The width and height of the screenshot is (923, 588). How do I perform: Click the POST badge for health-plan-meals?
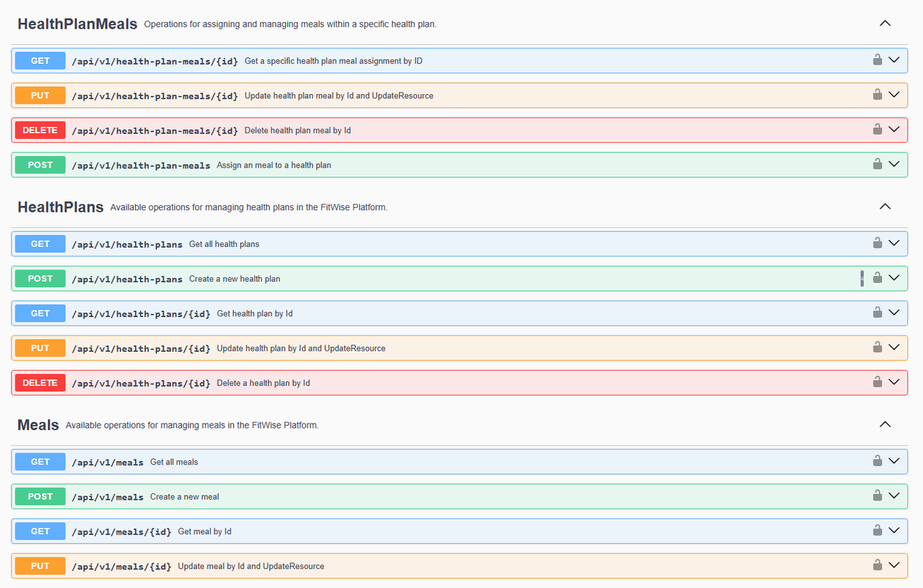(40, 165)
